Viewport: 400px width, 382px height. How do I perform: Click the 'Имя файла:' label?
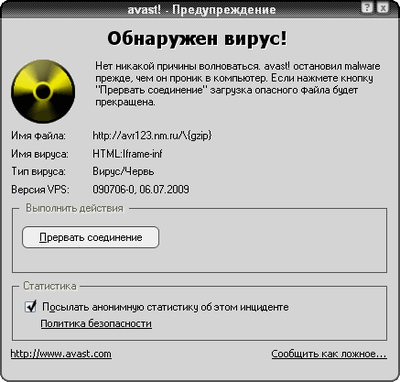(x=38, y=136)
